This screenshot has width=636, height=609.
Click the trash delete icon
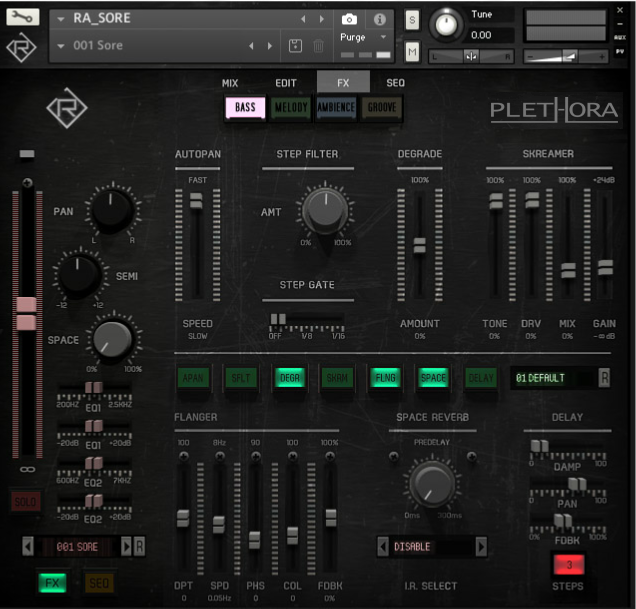(318, 46)
